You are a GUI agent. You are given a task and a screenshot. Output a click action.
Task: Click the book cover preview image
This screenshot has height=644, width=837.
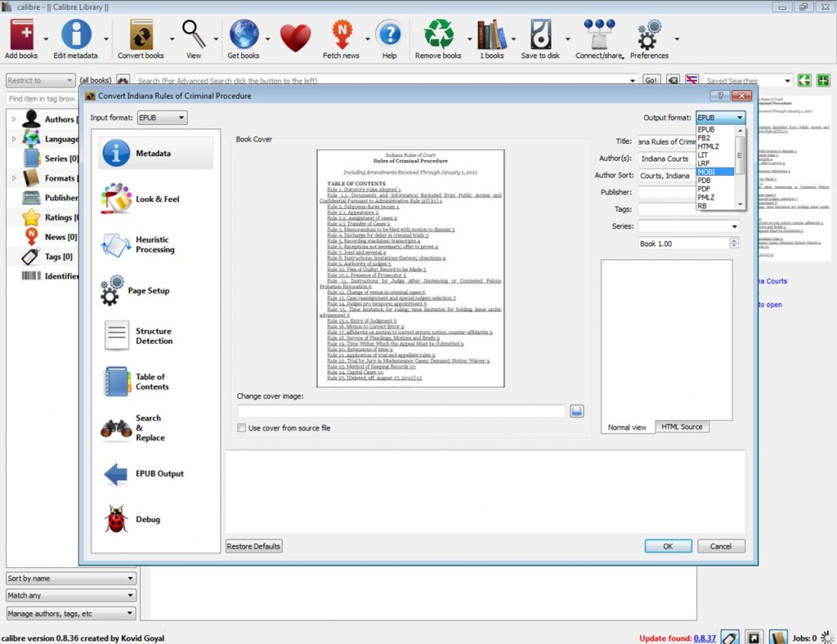coord(410,268)
